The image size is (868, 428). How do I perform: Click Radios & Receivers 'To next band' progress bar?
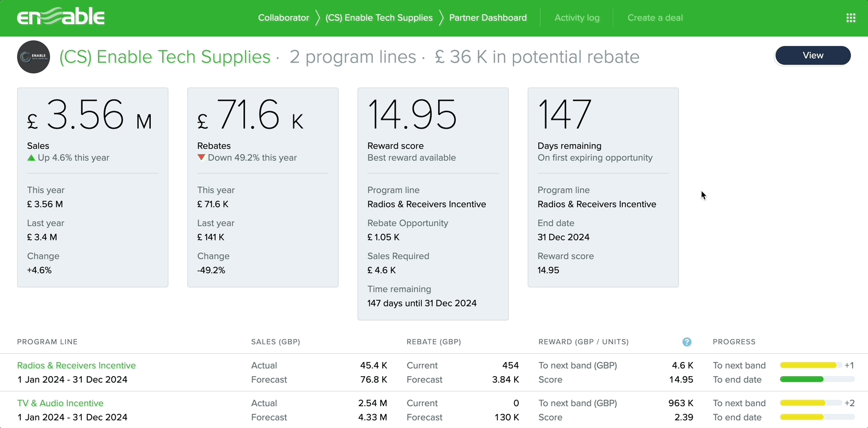point(810,366)
